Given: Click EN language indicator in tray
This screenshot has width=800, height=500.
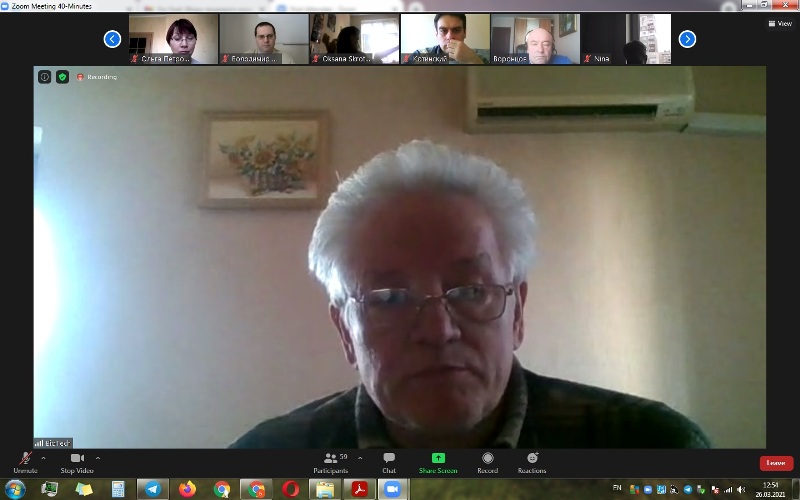Looking at the screenshot, I should [617, 488].
